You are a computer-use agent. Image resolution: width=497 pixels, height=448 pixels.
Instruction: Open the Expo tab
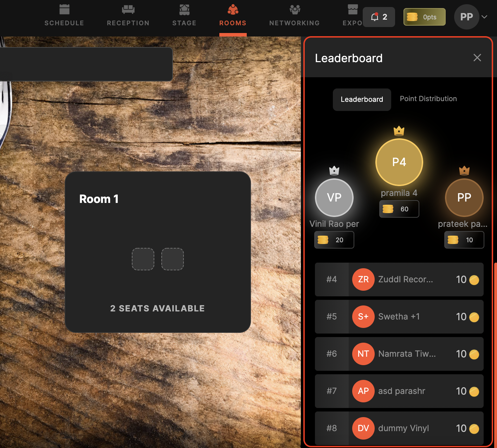click(353, 16)
